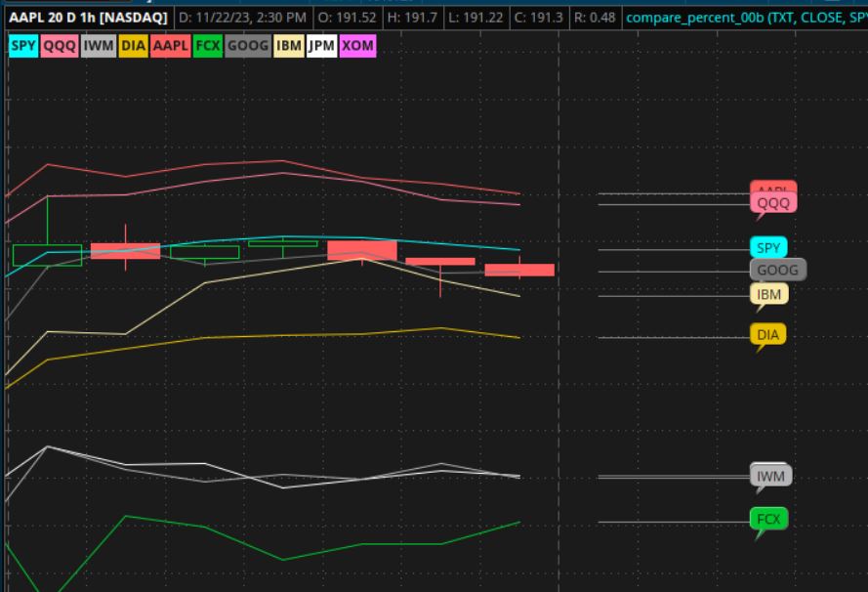Click the gray GOOG chart bubble

click(778, 270)
